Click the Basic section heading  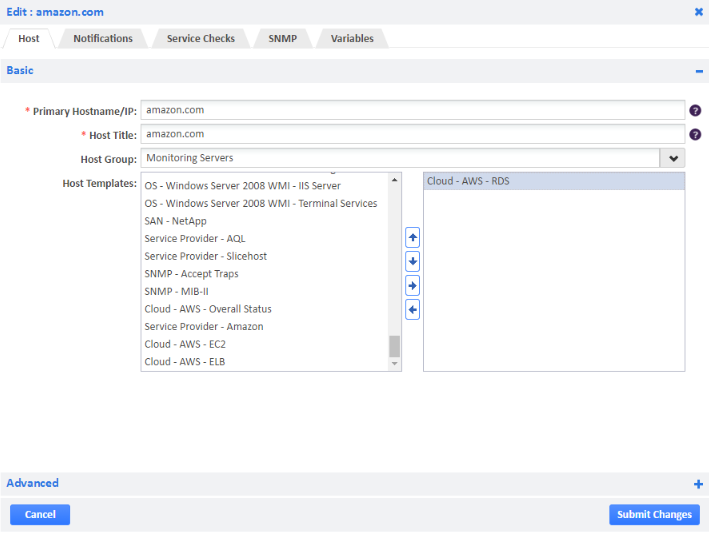[x=20, y=71]
